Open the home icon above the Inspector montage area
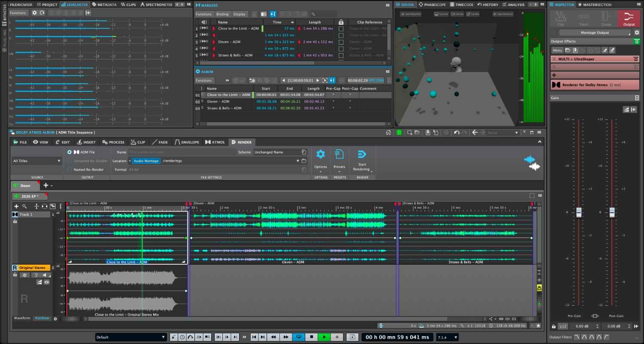Screen dimensions: 644x344 (x=389, y=132)
